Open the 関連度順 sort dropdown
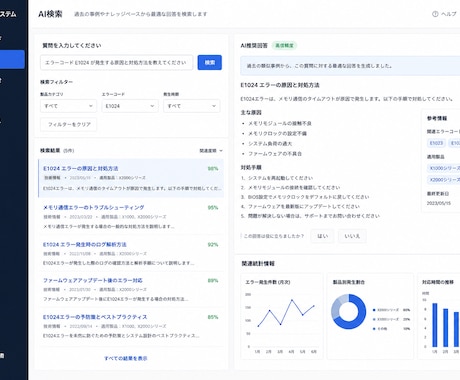The image size is (460, 380). [211, 151]
